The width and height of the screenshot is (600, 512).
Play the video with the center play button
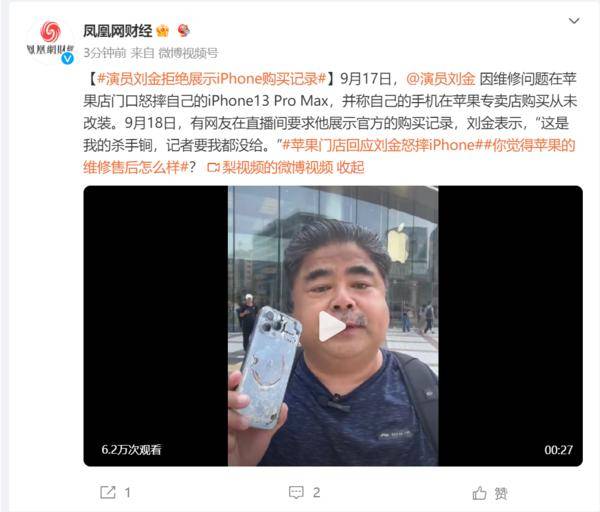coord(332,326)
